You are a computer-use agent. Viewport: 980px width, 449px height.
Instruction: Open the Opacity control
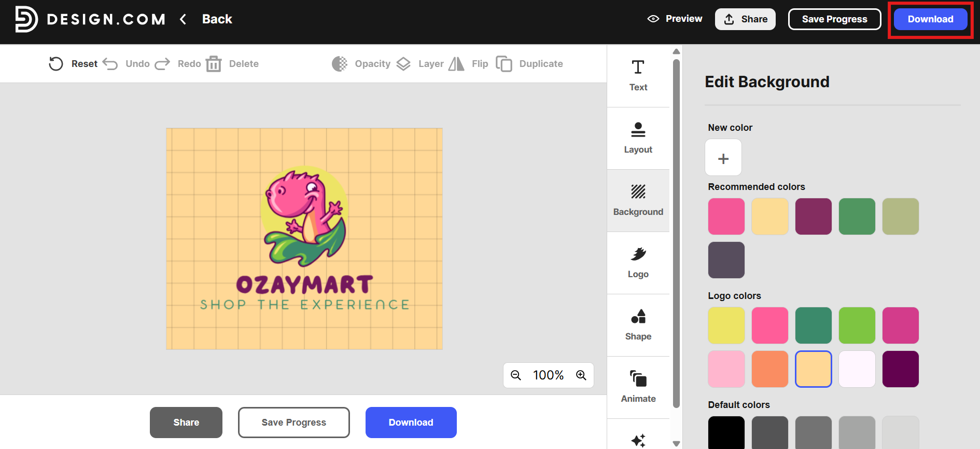pos(361,64)
